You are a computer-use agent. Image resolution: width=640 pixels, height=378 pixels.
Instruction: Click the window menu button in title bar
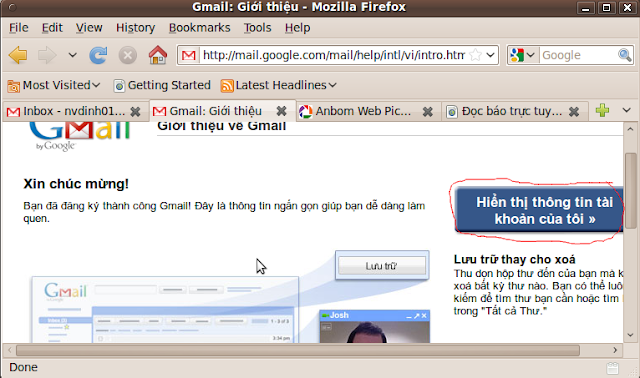click(x=12, y=7)
